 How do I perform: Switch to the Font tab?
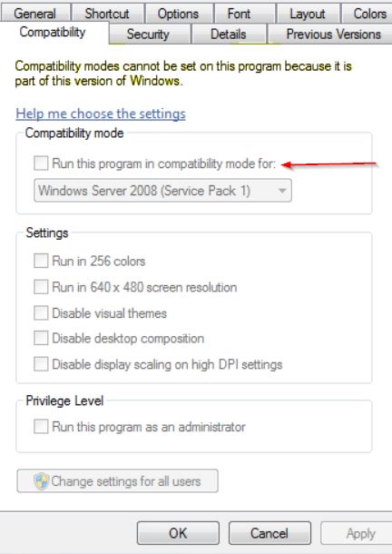[239, 14]
